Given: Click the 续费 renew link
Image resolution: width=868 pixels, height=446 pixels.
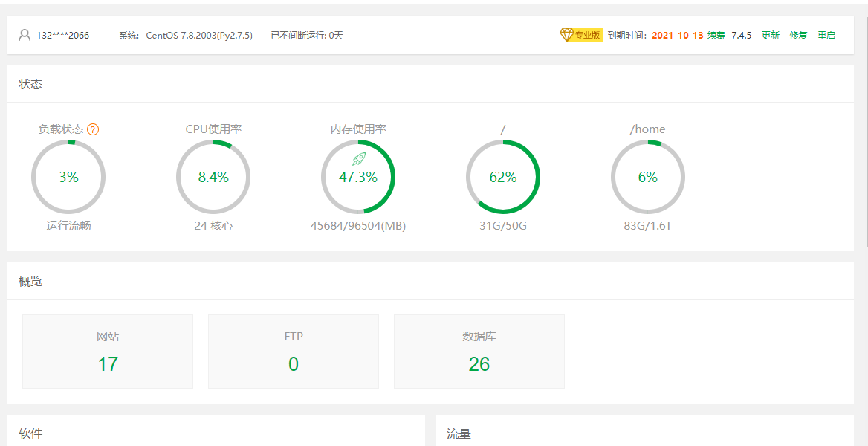Looking at the screenshot, I should [716, 35].
